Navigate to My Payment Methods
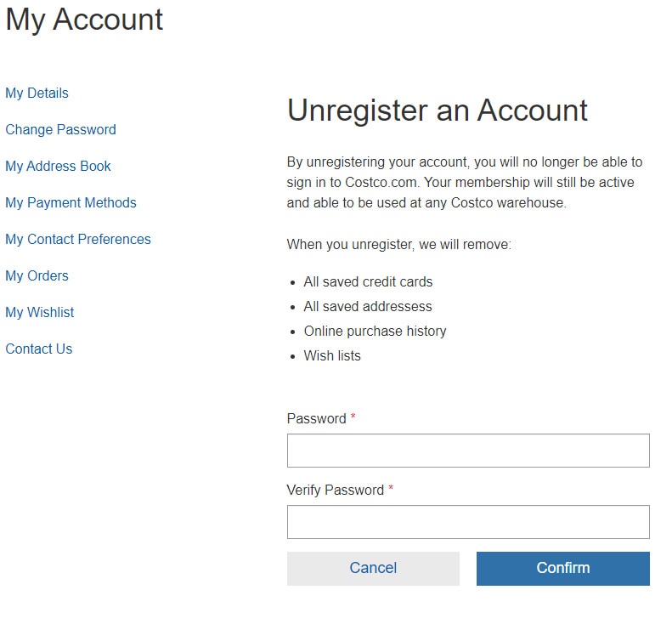Screen dimensions: 672x624 click(71, 202)
